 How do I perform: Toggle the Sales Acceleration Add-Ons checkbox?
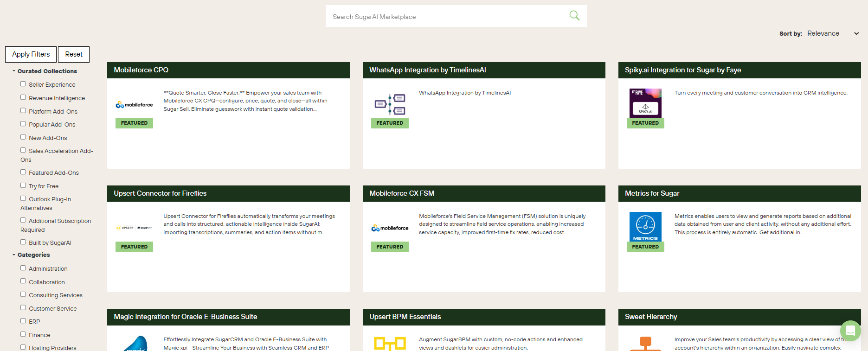(x=23, y=150)
